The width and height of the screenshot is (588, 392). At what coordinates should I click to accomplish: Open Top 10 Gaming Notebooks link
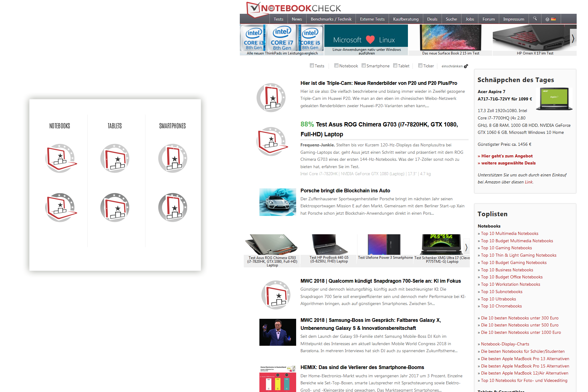[x=506, y=248]
